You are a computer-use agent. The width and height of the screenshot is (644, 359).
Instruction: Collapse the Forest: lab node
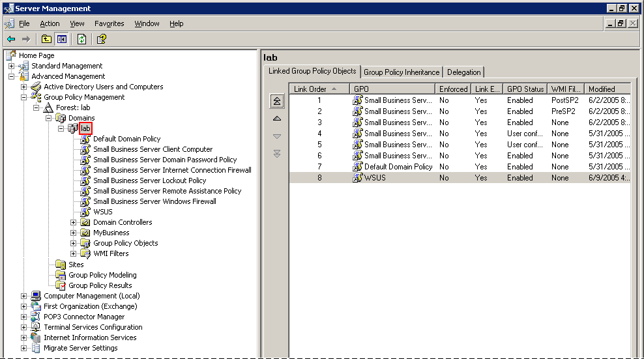coord(36,108)
